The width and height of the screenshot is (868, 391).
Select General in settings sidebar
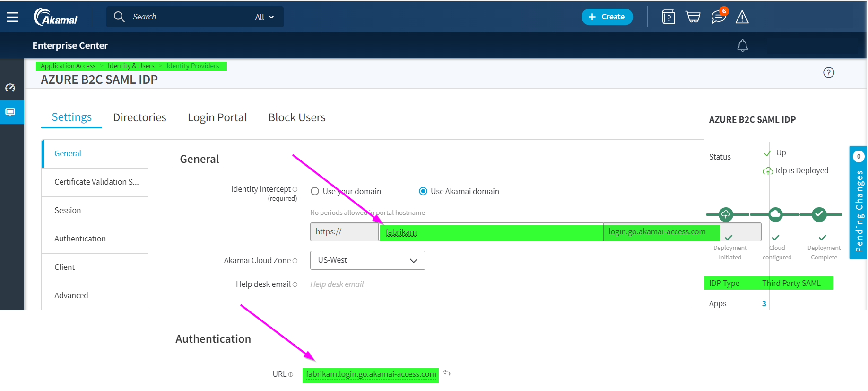[95, 153]
